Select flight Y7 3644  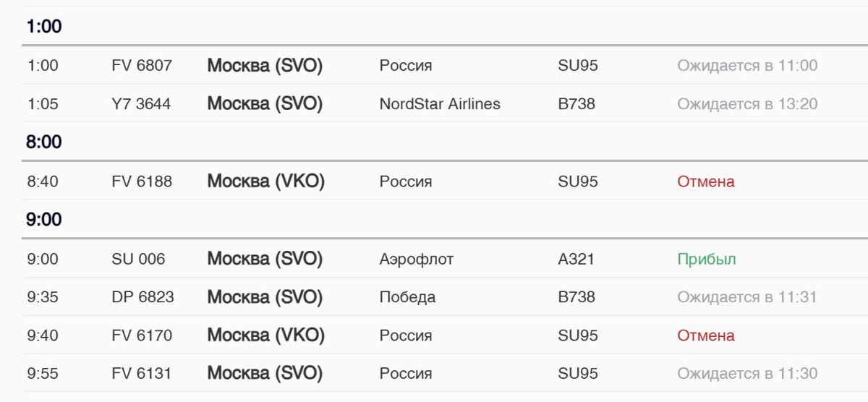tap(142, 104)
